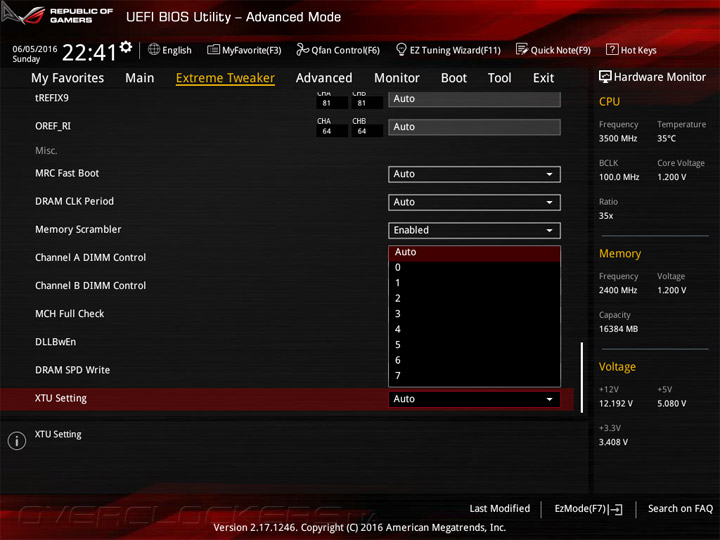Select option 3 in the dropdown list
The image size is (720, 540).
(474, 314)
